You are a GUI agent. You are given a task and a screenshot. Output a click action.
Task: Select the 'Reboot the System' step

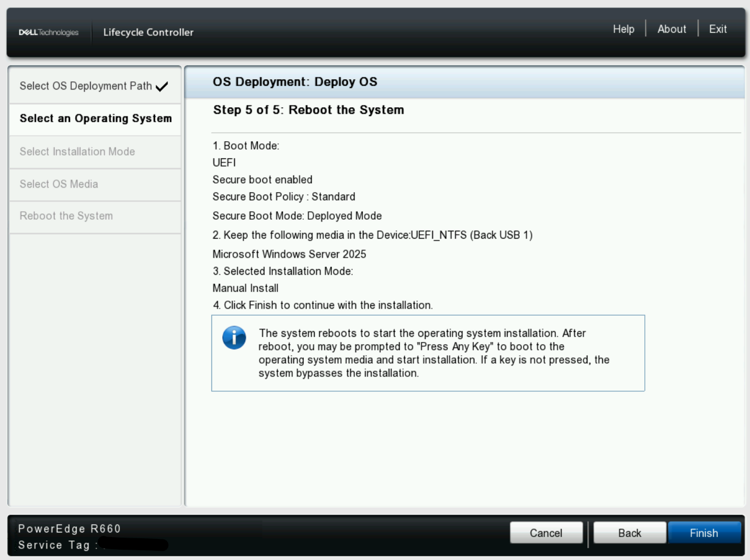coord(95,216)
